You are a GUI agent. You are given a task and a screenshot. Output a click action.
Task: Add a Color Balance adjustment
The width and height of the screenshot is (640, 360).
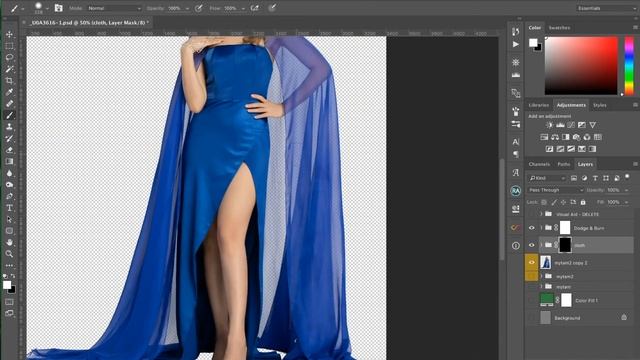(555, 137)
